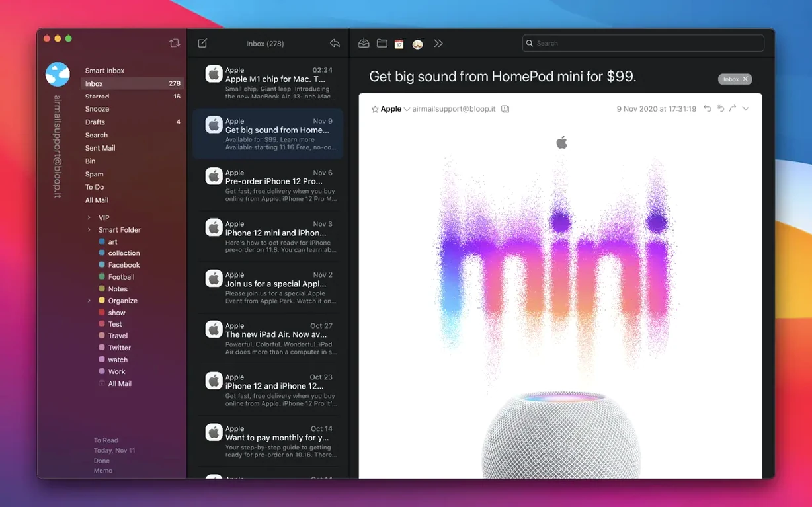The width and height of the screenshot is (812, 507).
Task: Click the reply-all arrows in the email header
Action: coord(720,108)
